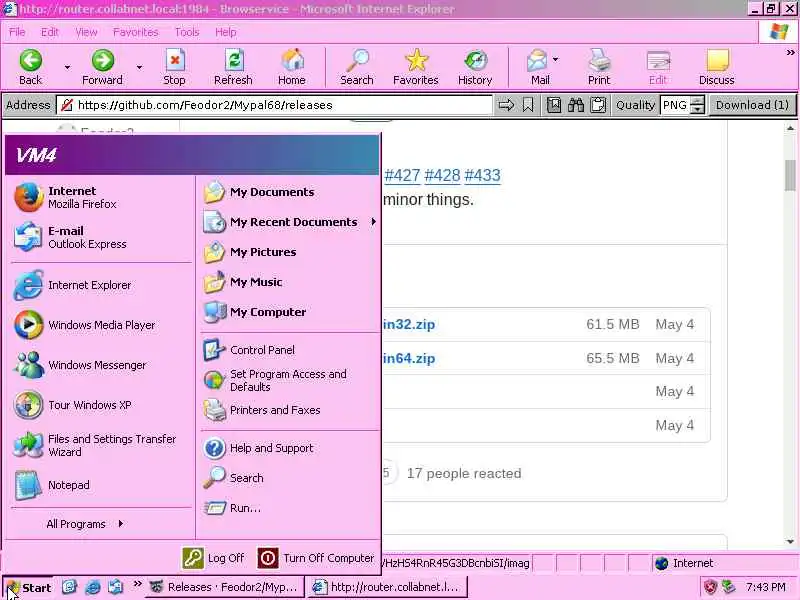Screen dimensions: 800x600
Task: Expand taskbar quick launch overflow chevron
Action: [x=137, y=584]
